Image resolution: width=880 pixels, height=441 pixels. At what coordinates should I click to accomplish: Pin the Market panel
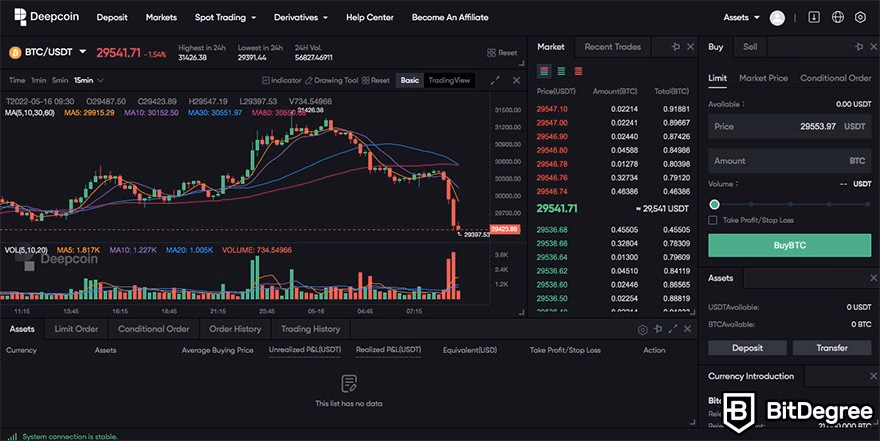click(676, 47)
